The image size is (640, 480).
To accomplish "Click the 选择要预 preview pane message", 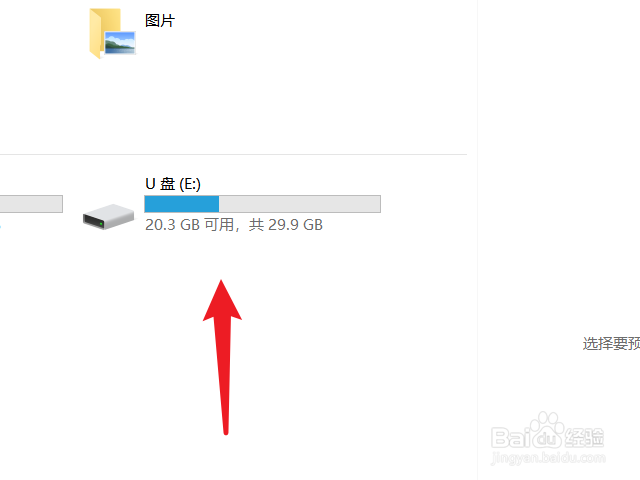I will point(611,344).
